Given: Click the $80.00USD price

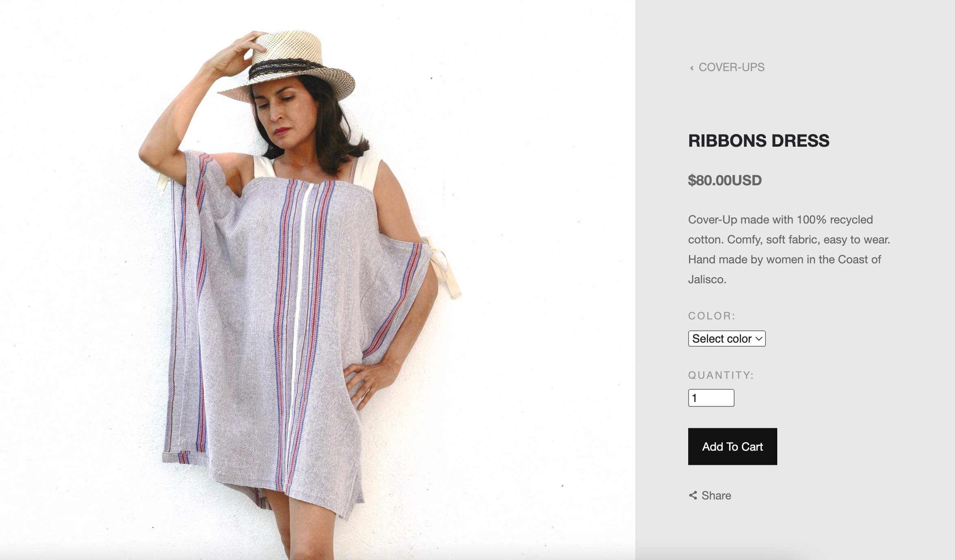Looking at the screenshot, I should coord(725,180).
